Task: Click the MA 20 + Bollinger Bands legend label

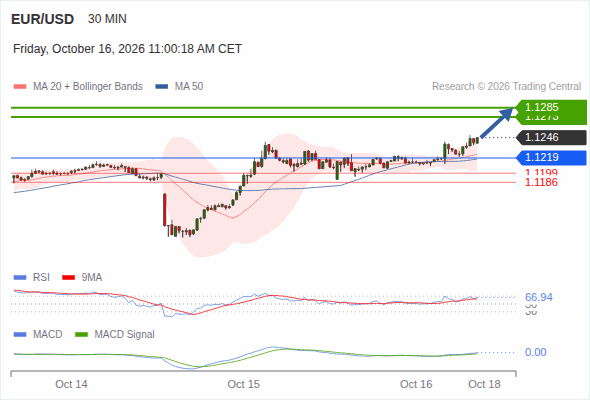Action: [x=88, y=87]
